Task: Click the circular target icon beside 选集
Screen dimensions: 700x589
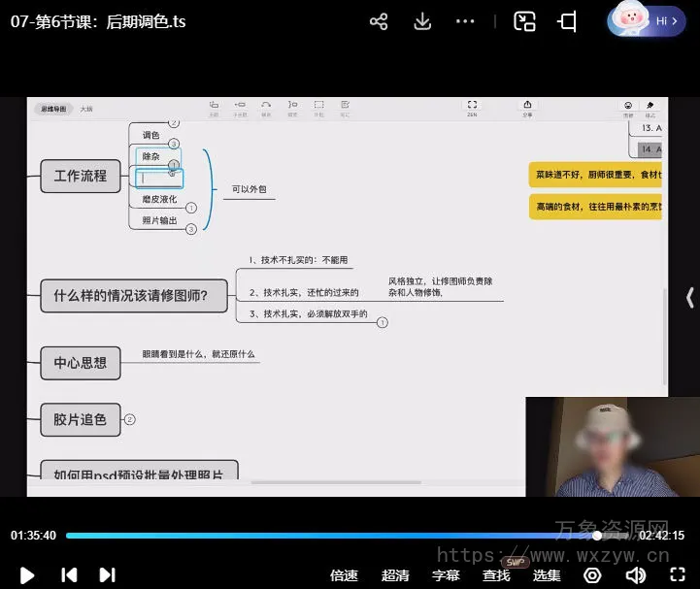Action: pos(592,574)
